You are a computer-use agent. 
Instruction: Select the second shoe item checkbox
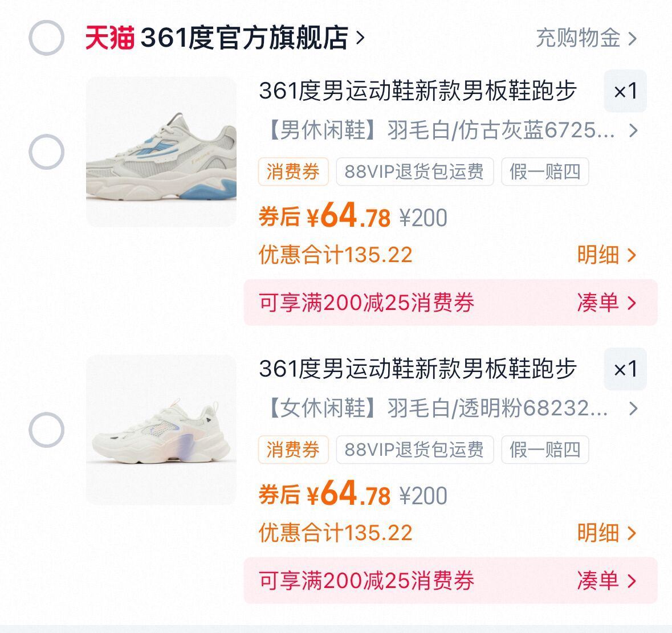(x=46, y=430)
